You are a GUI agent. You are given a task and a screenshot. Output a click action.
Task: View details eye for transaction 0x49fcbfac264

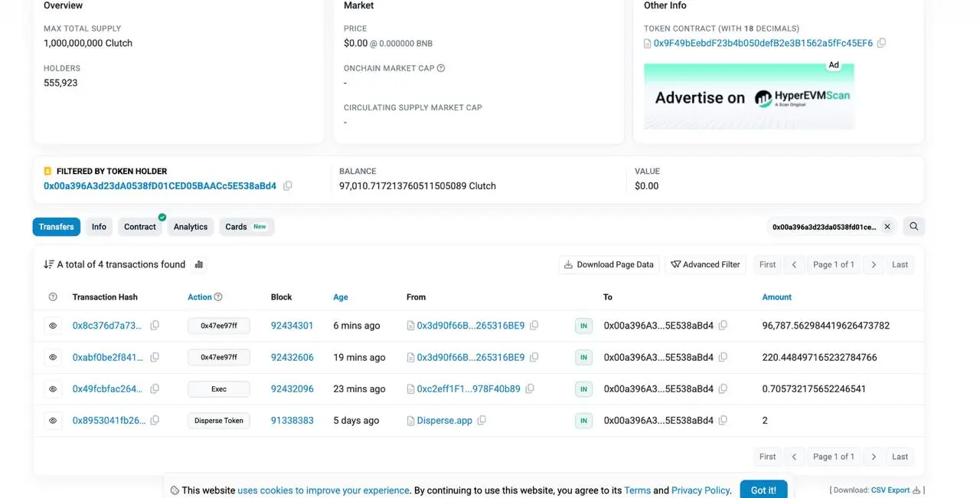pos(53,389)
